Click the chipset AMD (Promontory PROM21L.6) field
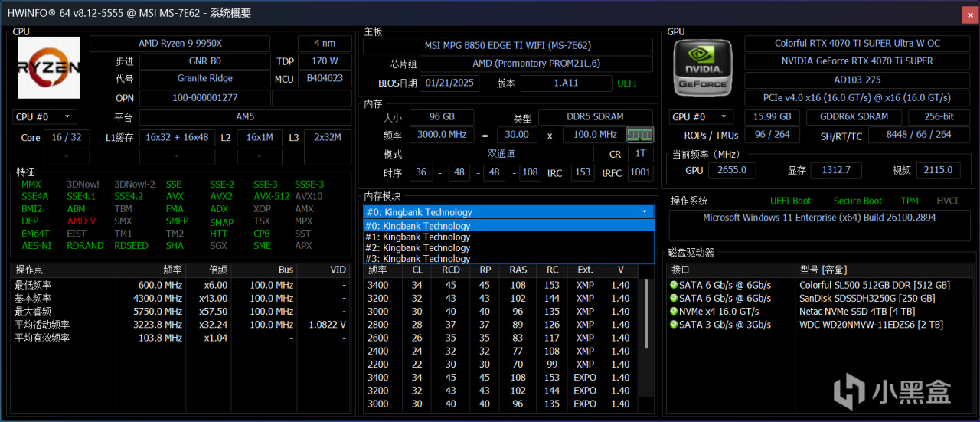980x422 pixels. coord(536,64)
